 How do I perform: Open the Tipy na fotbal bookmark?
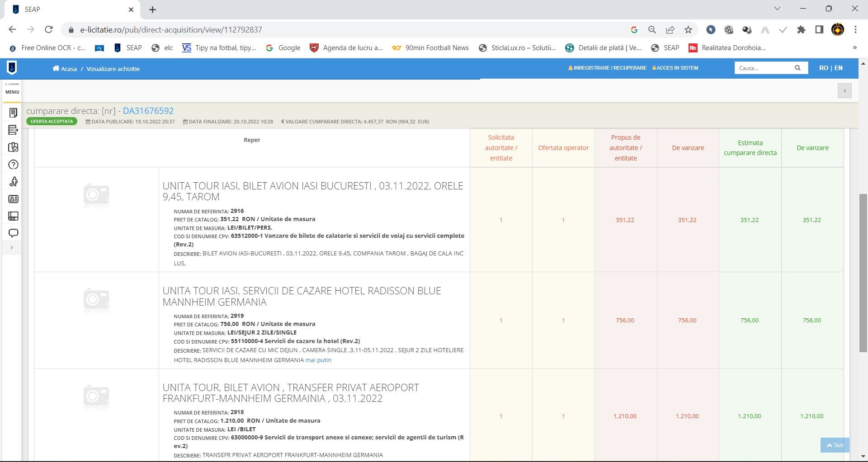pos(219,48)
